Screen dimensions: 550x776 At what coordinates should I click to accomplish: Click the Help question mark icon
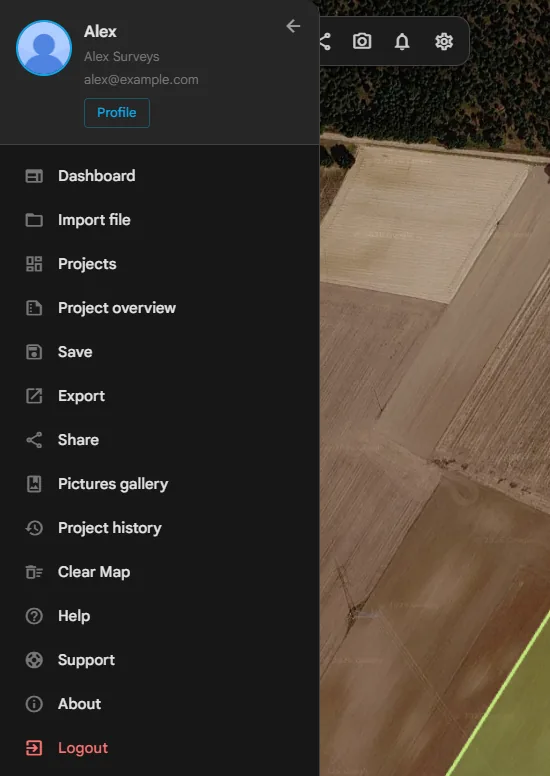34,616
